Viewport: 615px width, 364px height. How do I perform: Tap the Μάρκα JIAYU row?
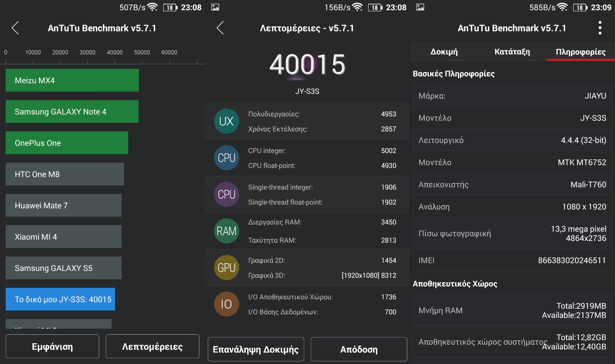(512, 96)
